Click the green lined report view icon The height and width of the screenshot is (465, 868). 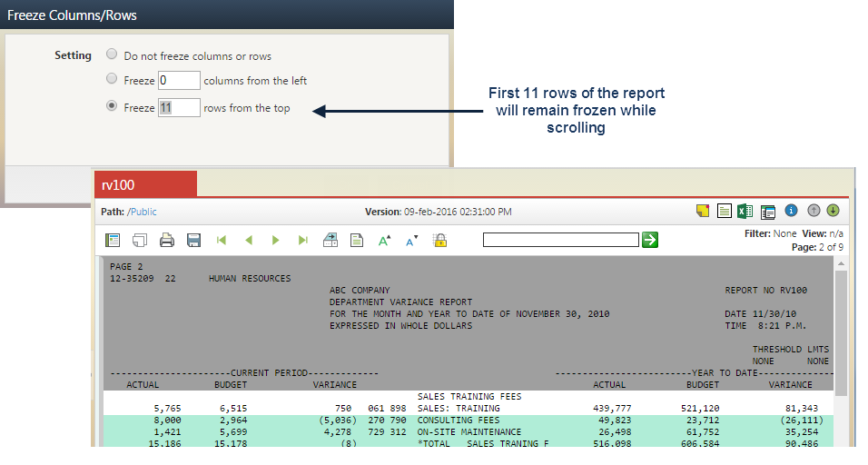[724, 211]
